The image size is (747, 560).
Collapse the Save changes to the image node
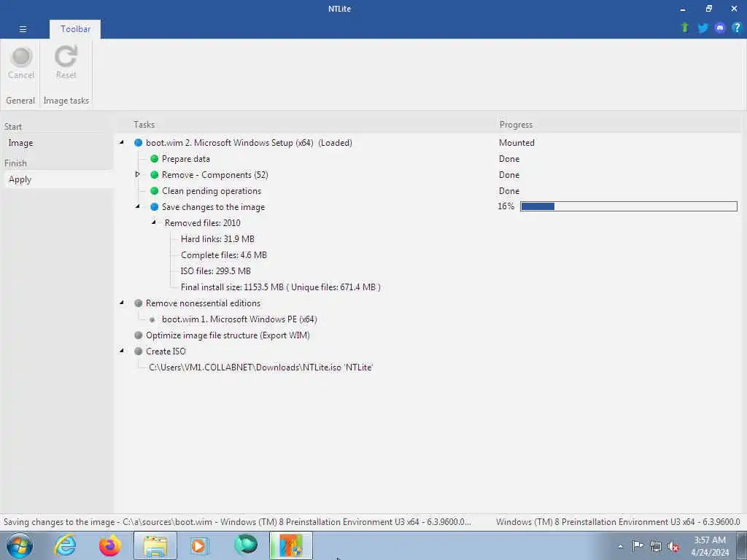pyautogui.click(x=138, y=206)
